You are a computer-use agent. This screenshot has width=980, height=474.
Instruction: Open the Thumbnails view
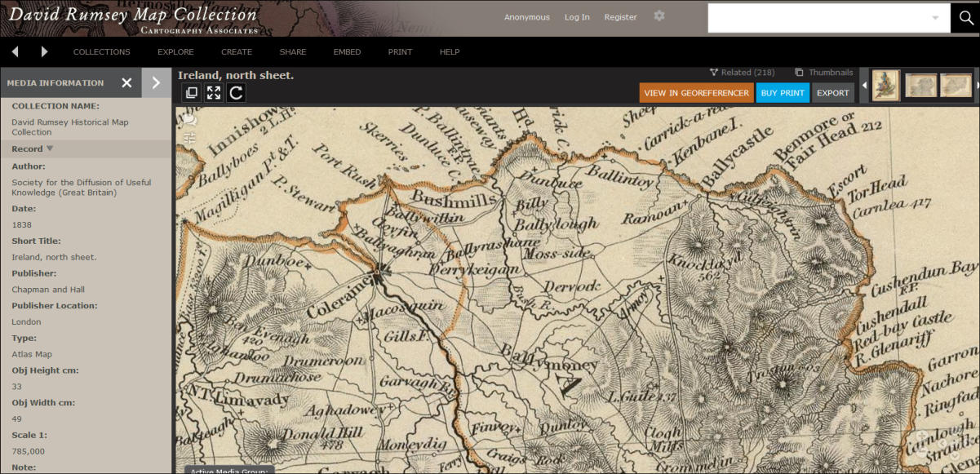pos(824,73)
